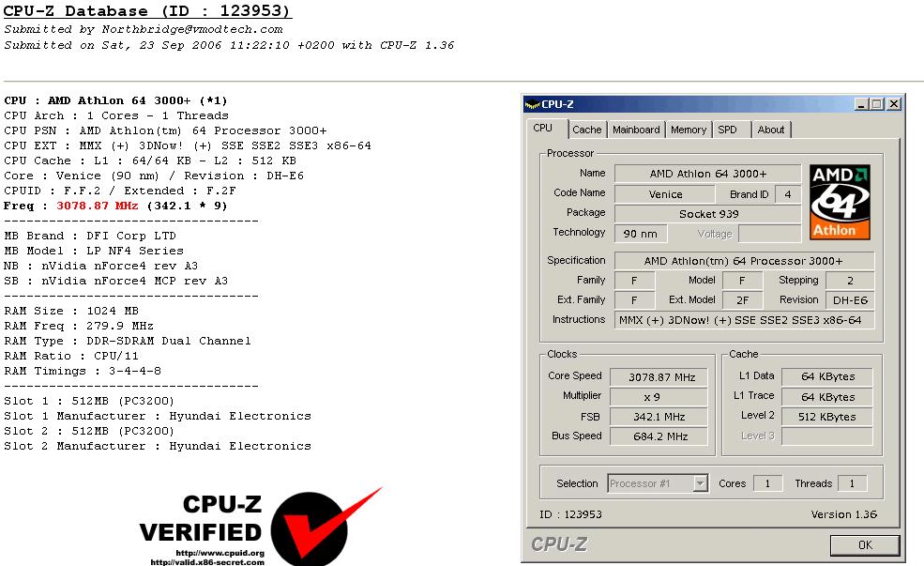Viewport: 924px width, 566px height.
Task: Click the MB Model LP NF4 Series line
Action: pos(93,251)
